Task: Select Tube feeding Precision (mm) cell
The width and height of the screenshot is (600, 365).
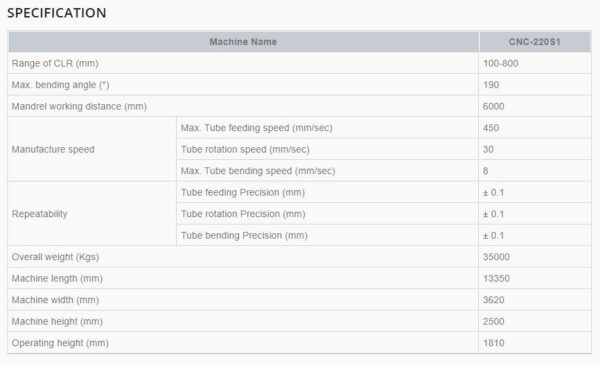Action: (x=328, y=192)
